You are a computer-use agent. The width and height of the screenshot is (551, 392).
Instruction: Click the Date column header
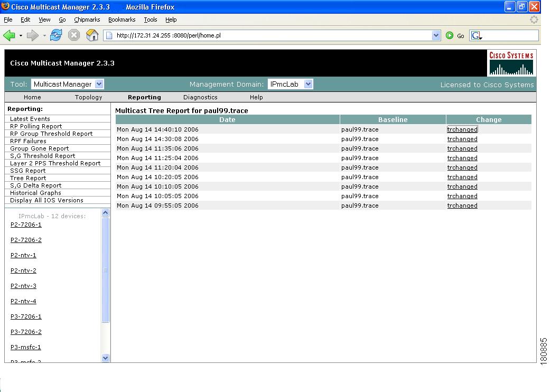pyautogui.click(x=227, y=119)
